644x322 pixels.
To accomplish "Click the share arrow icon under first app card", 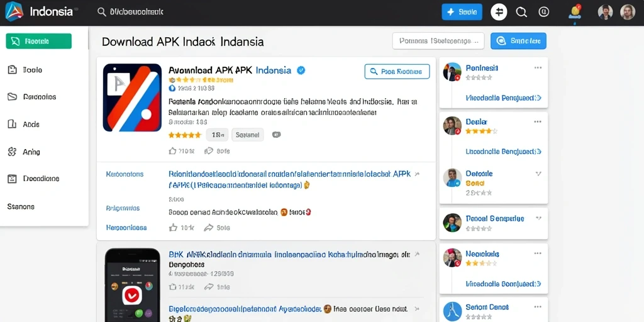I will pyautogui.click(x=209, y=151).
